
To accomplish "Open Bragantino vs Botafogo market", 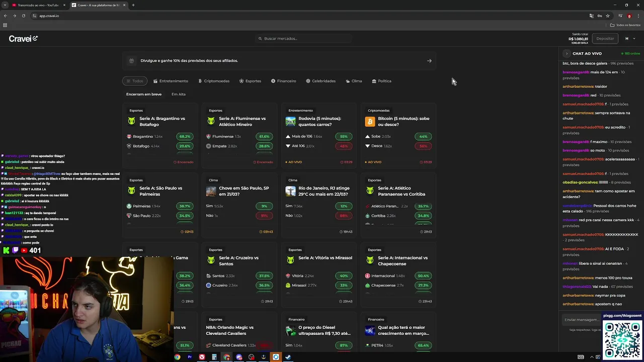I will click(x=162, y=121).
